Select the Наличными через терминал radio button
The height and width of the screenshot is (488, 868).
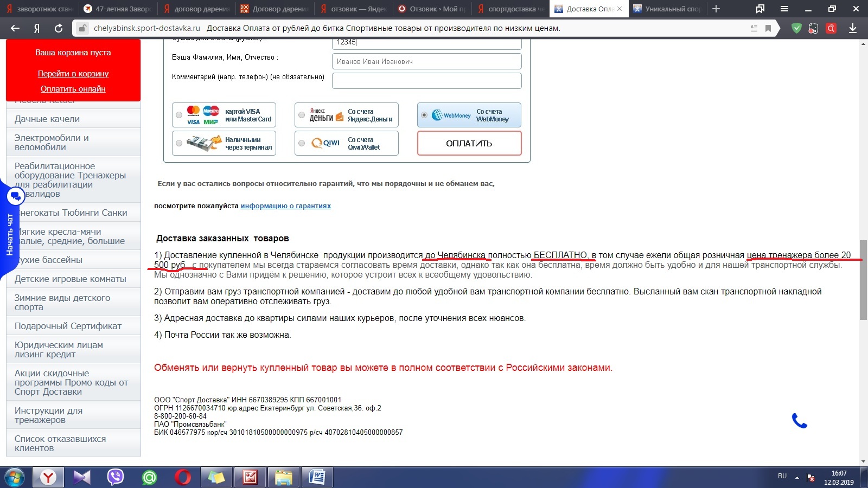coord(179,143)
